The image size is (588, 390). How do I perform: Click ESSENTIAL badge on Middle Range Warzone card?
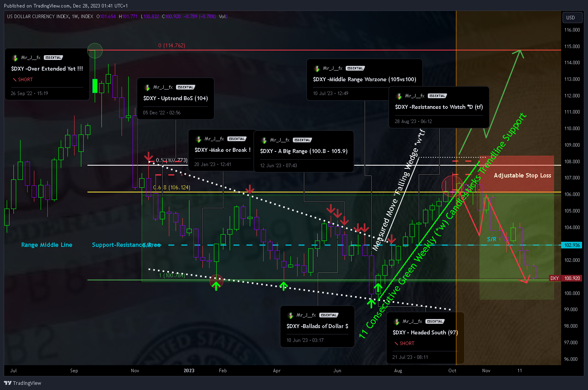tap(355, 68)
